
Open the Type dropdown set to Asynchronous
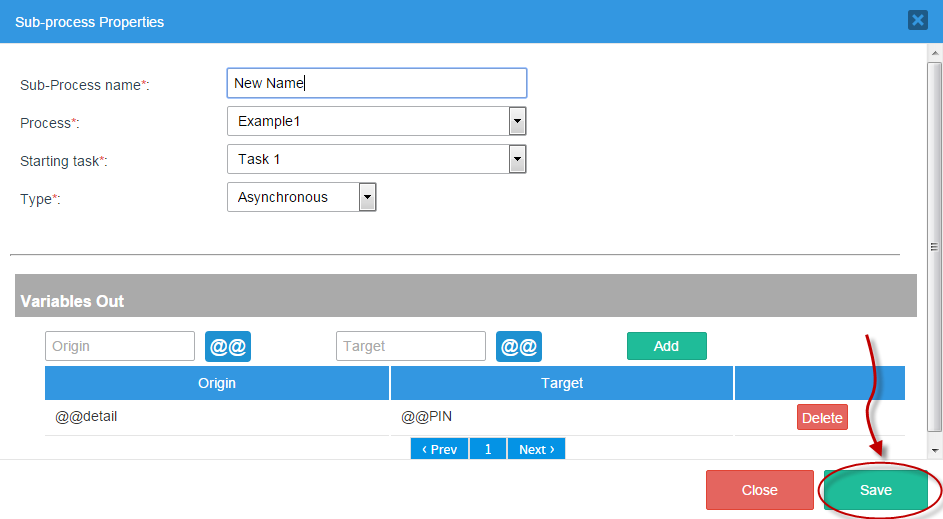click(301, 197)
